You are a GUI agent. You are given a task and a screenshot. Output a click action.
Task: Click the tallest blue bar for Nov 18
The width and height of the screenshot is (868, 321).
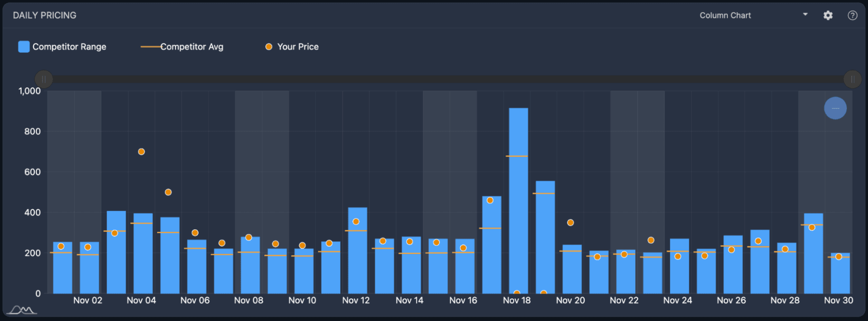click(518, 201)
